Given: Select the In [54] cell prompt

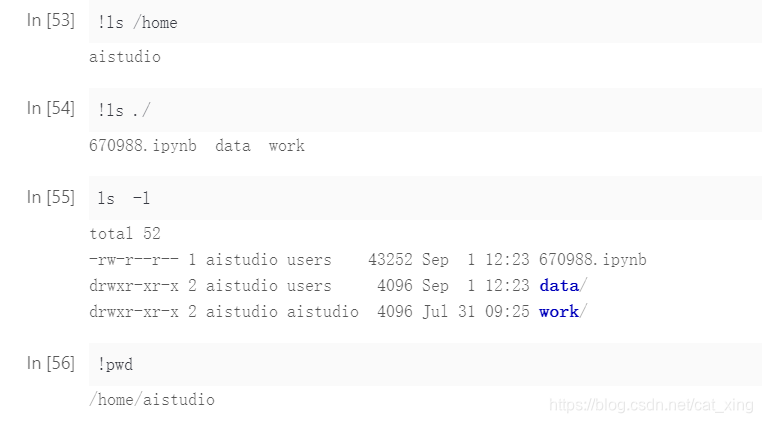Looking at the screenshot, I should pyautogui.click(x=51, y=108).
